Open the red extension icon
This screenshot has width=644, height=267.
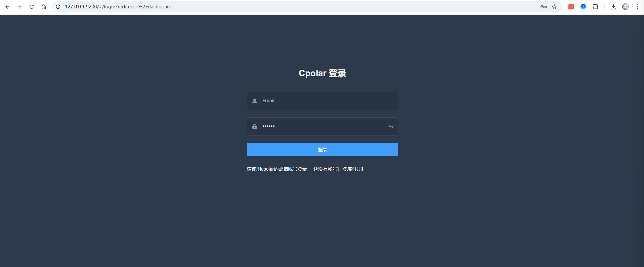[571, 7]
